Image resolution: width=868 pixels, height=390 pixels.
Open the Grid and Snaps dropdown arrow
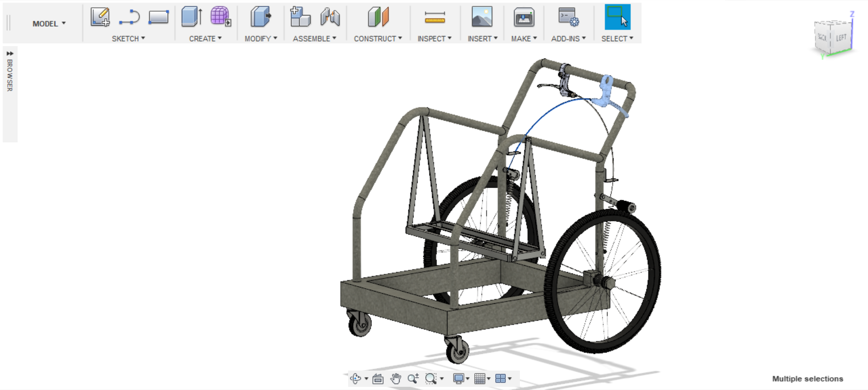coord(489,379)
